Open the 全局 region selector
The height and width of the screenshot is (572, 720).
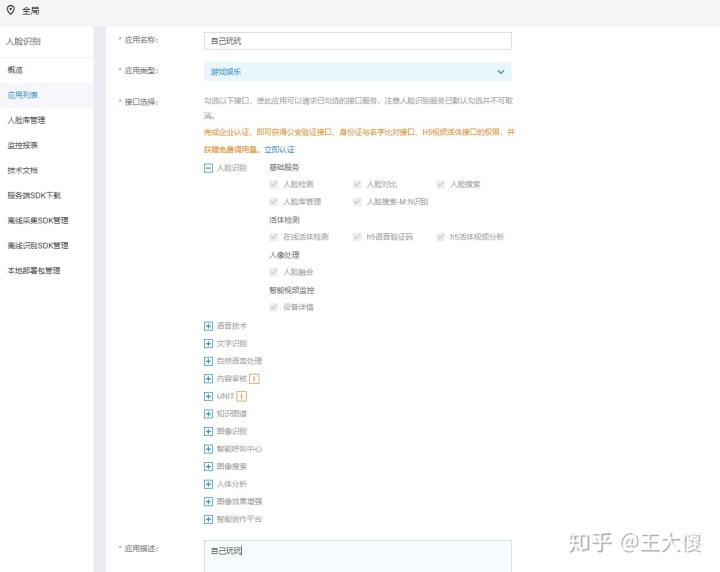click(31, 11)
